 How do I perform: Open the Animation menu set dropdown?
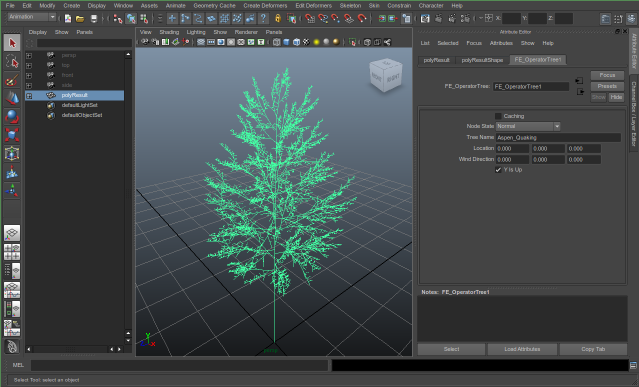32,17
